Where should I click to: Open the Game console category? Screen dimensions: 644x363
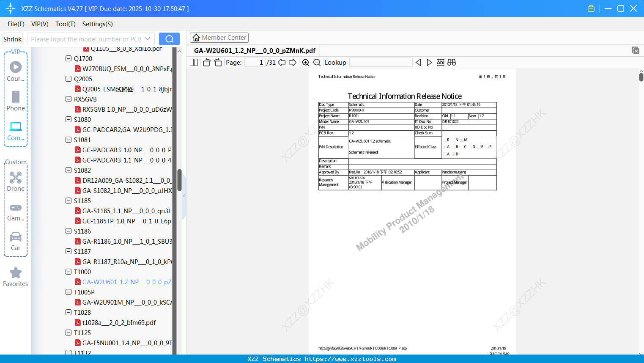16,211
